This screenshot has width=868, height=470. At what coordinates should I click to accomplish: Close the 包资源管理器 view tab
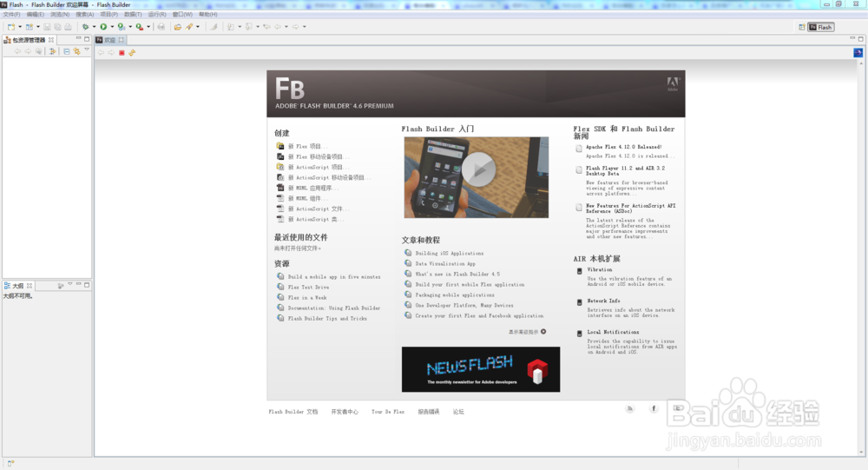click(51, 40)
